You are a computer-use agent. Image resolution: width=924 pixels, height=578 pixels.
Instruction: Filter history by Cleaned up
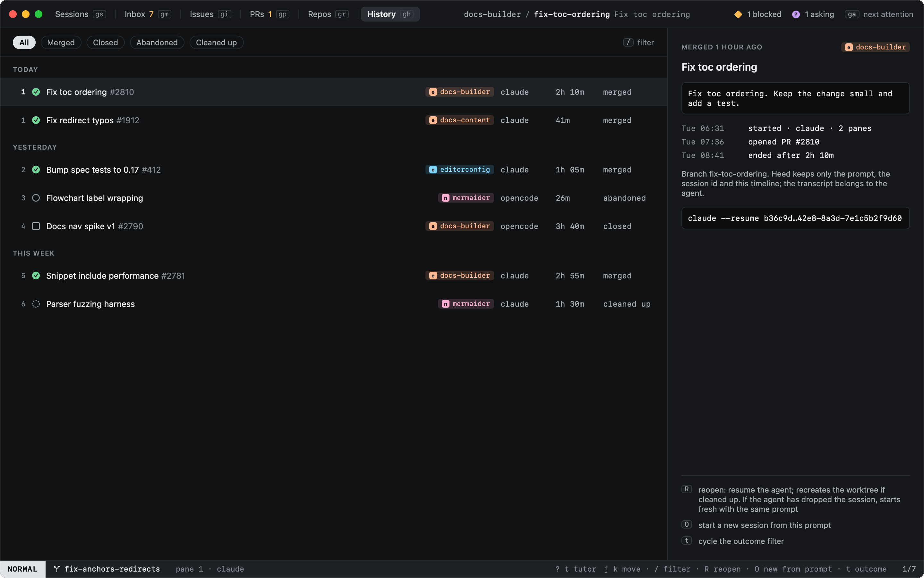[x=217, y=42]
